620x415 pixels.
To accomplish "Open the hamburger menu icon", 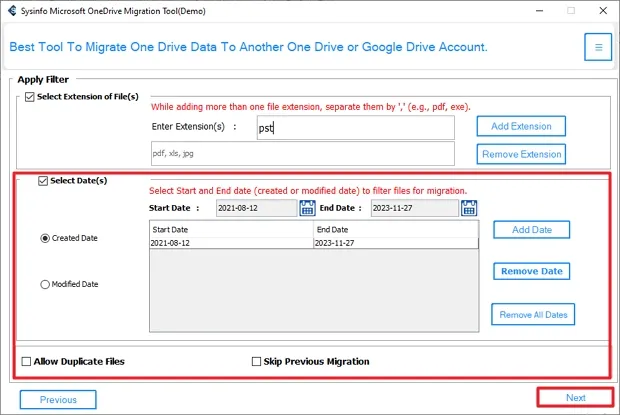I will pos(598,47).
